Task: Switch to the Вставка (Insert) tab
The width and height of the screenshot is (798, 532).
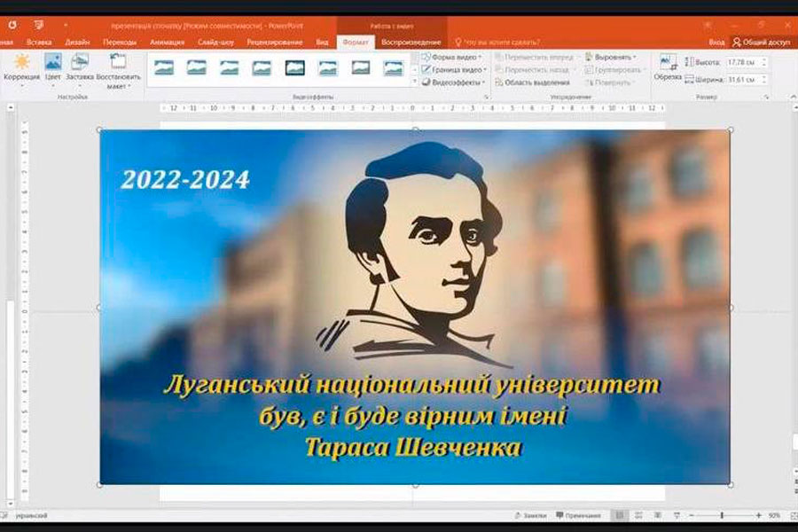Action: (x=39, y=43)
